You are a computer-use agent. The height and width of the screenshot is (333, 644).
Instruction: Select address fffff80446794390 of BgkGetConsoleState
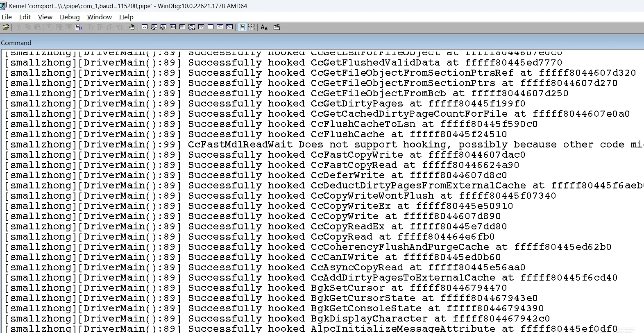495,308
